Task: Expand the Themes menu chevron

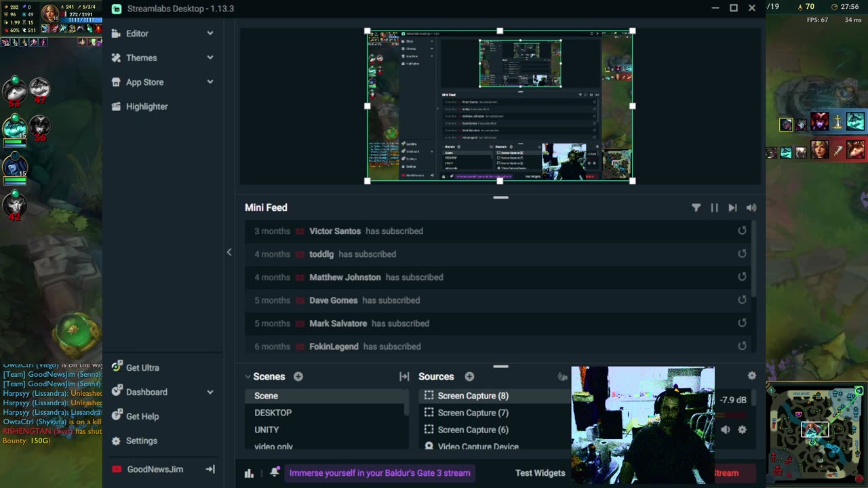Action: point(210,58)
